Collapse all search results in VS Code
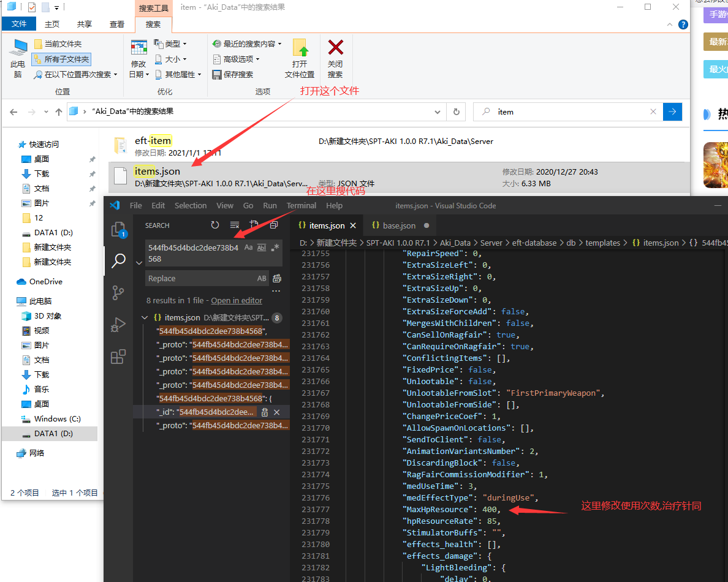 point(274,225)
